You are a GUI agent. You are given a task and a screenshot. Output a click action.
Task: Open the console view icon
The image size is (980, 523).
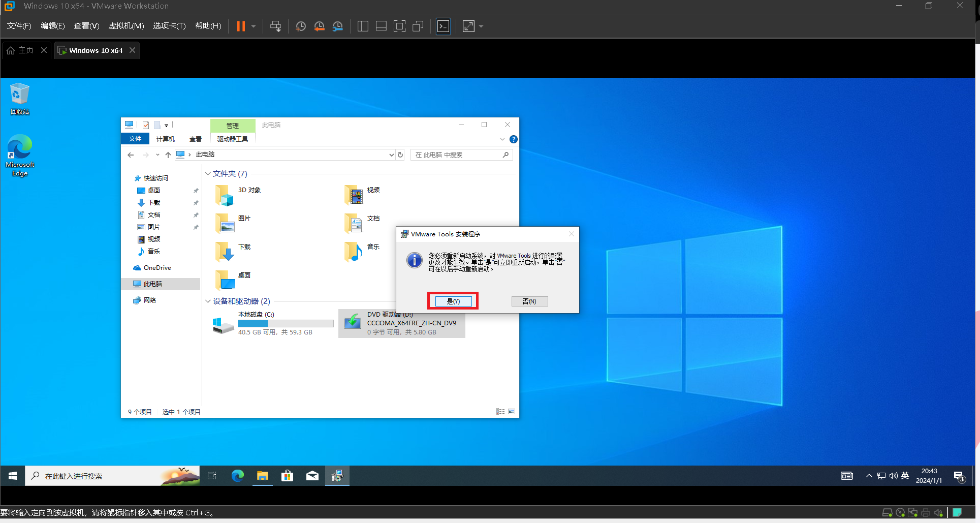pyautogui.click(x=444, y=26)
